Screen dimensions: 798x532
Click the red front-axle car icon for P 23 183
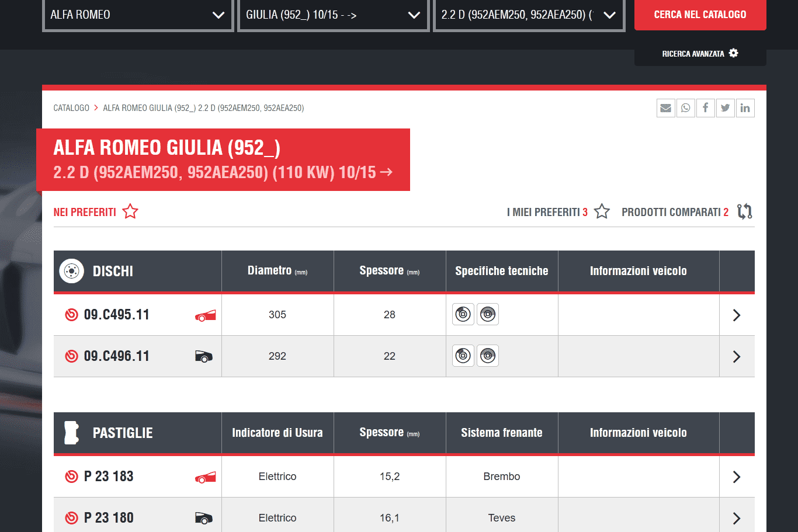[205, 477]
